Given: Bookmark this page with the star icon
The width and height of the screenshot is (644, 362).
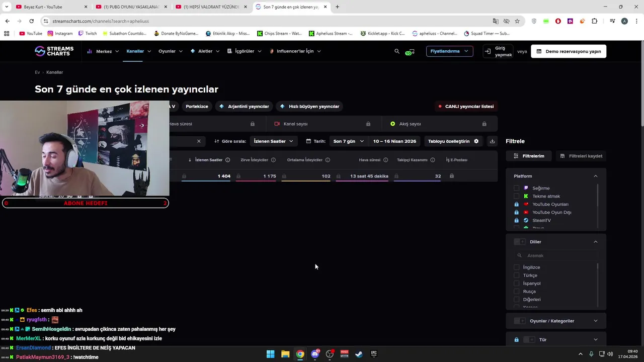Looking at the screenshot, I should tap(517, 21).
